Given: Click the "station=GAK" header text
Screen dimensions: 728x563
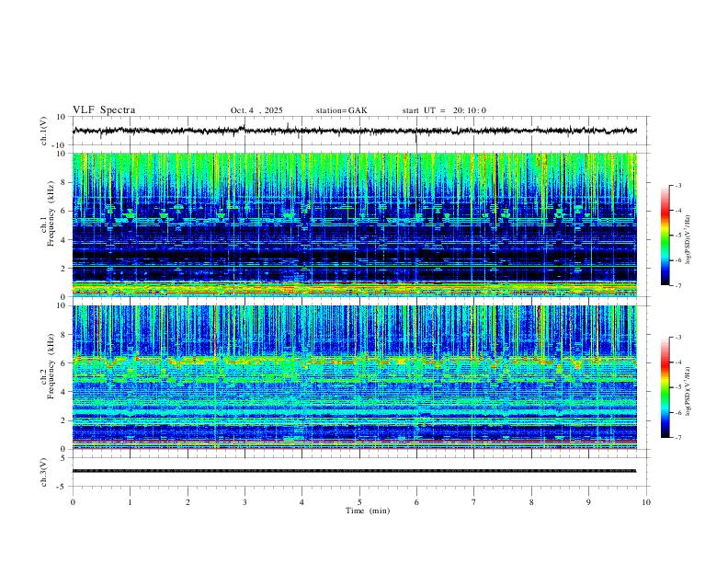Looking at the screenshot, I should (x=341, y=110).
